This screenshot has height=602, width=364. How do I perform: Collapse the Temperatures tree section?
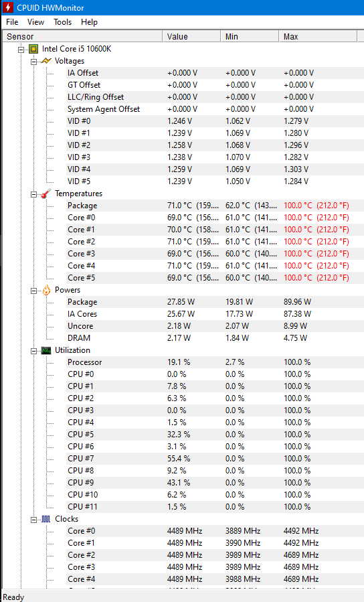pyautogui.click(x=33, y=194)
